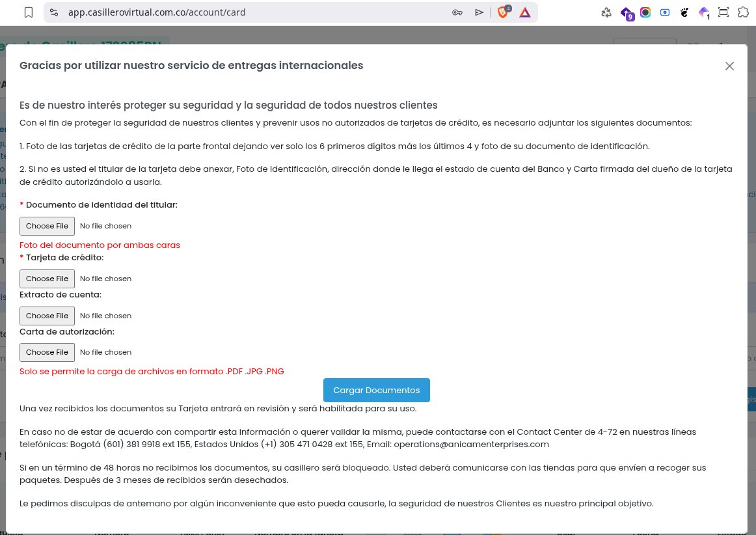756x535 pixels.
Task: Click the 'Solo se permite la carga de archivos' warning
Action: tap(152, 372)
